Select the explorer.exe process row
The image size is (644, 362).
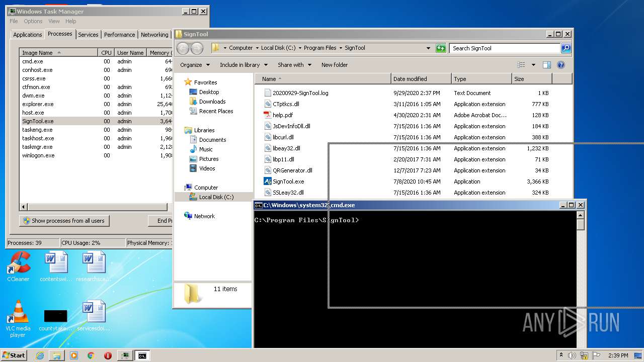96,104
